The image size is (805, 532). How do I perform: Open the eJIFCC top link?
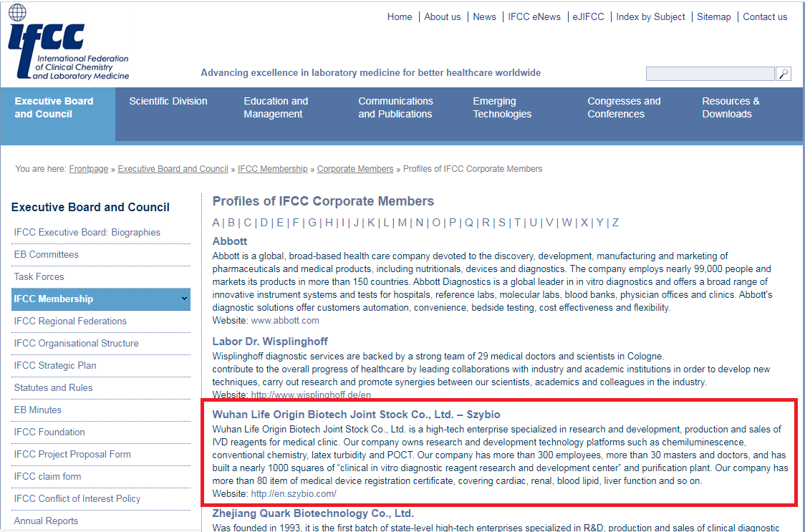[588, 17]
